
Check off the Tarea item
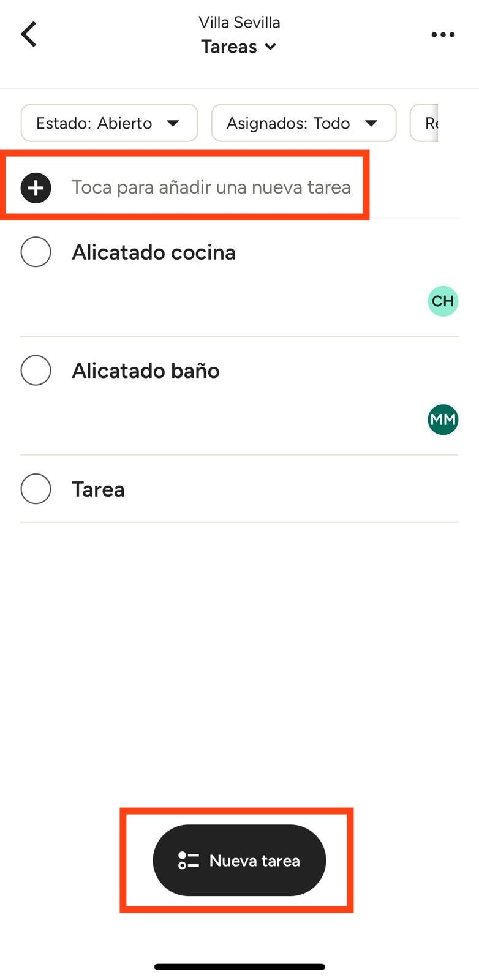coord(36,489)
